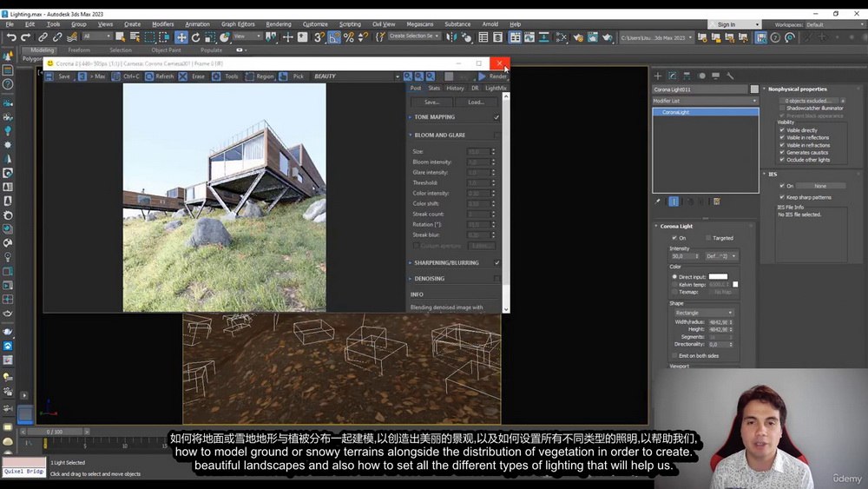Click the Load... button in Post tab
This screenshot has height=489, width=868.
point(476,102)
